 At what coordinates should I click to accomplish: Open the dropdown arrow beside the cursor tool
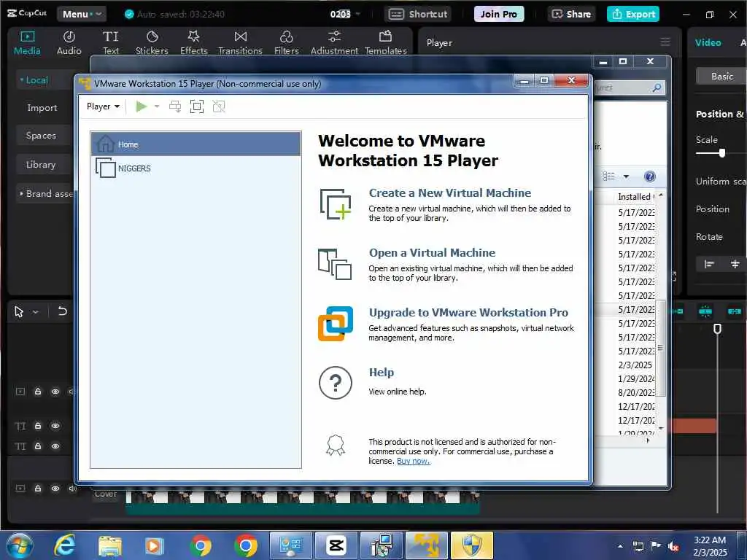click(x=35, y=312)
